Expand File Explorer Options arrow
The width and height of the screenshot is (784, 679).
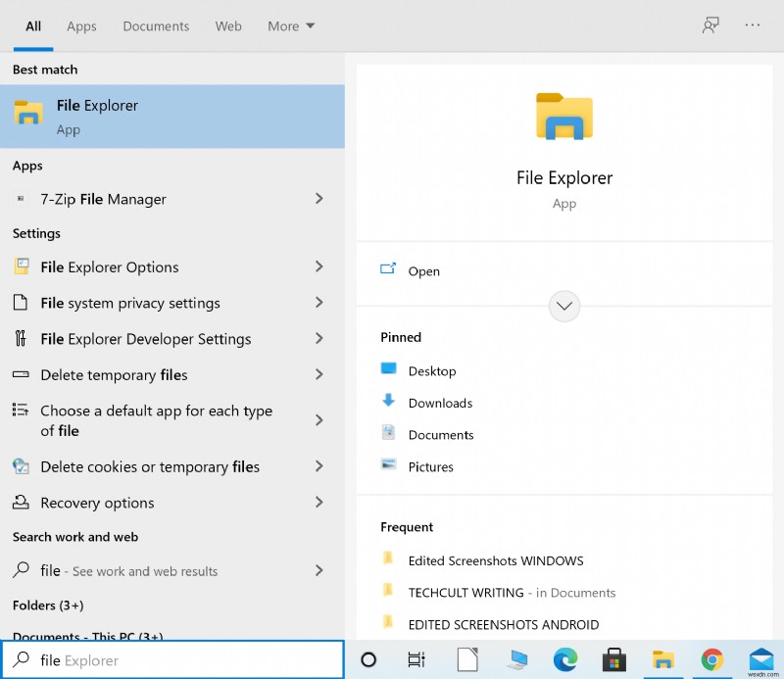pos(318,267)
